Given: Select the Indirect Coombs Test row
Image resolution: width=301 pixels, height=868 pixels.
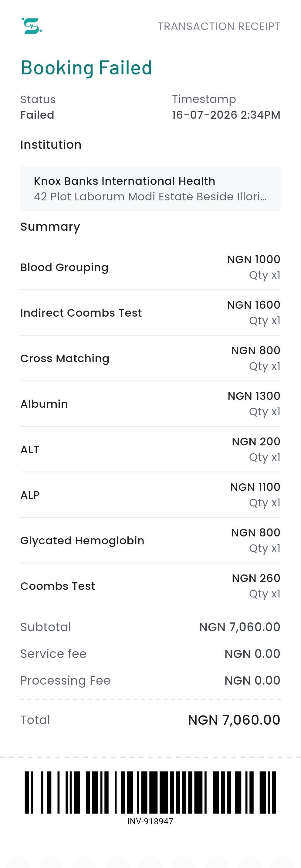Looking at the screenshot, I should 150,313.
